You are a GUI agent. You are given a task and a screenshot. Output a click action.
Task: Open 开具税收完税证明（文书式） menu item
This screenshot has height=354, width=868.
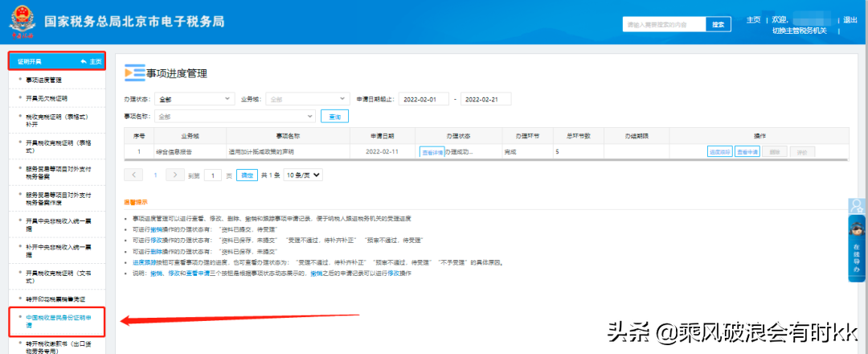[58, 277]
